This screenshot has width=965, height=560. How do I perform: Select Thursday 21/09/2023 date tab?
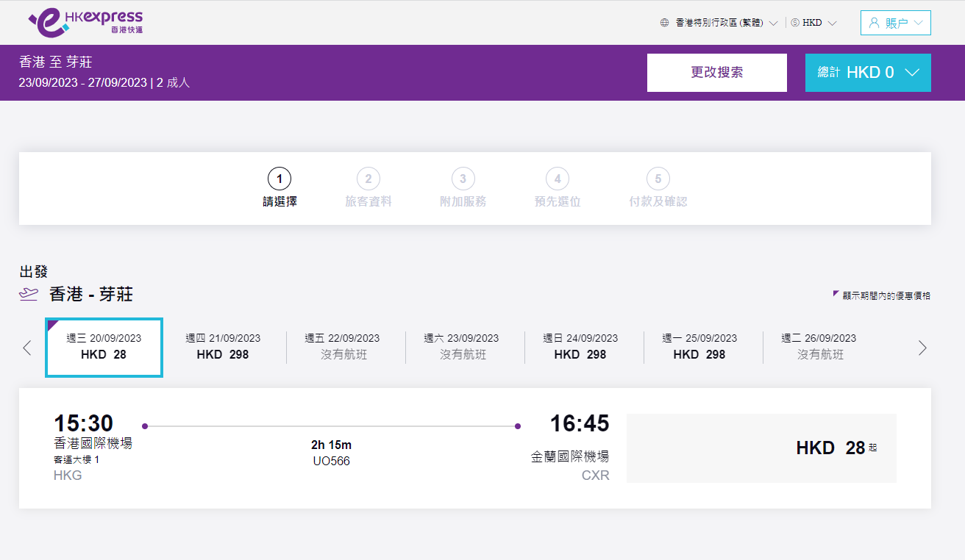(x=223, y=347)
